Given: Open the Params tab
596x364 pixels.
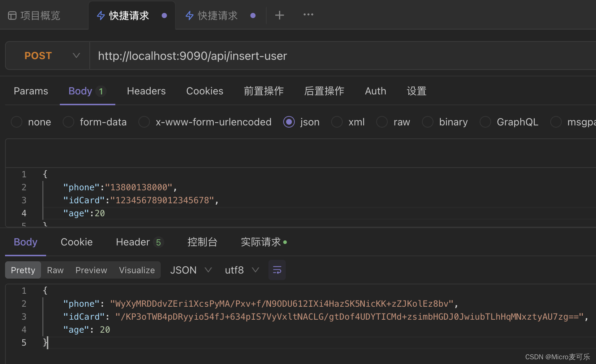Looking at the screenshot, I should [31, 91].
